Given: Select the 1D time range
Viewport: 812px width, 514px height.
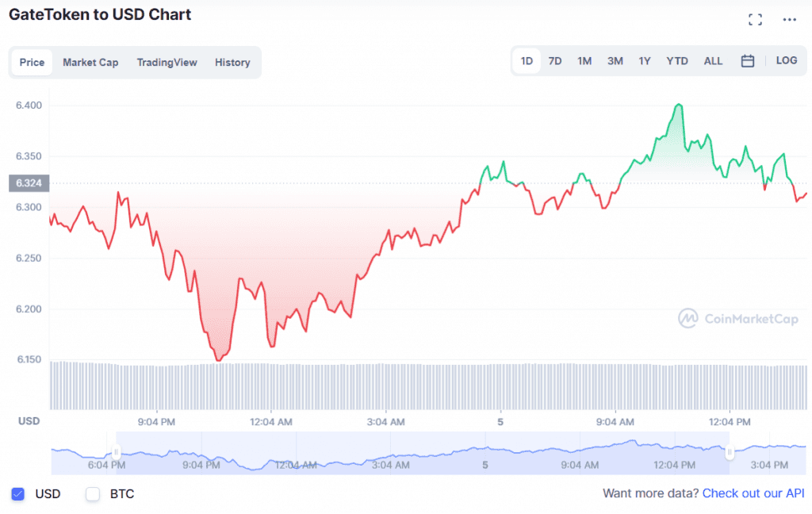Looking at the screenshot, I should click(x=527, y=61).
